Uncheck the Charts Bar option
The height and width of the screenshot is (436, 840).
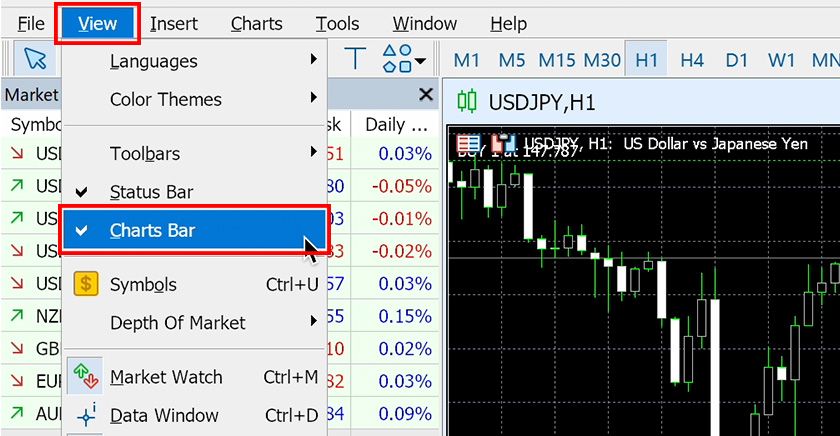[x=152, y=231]
